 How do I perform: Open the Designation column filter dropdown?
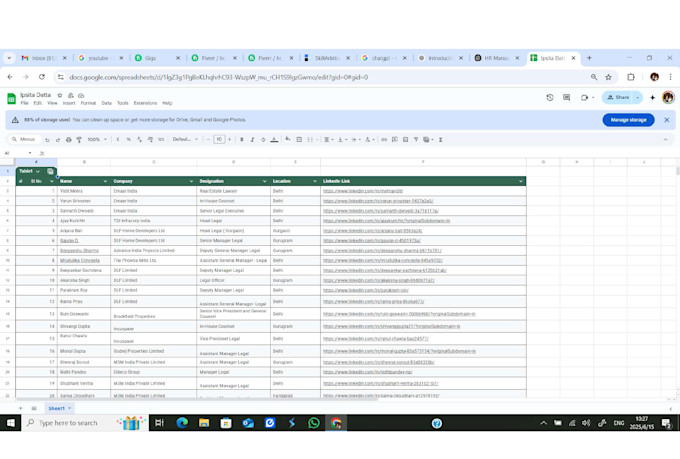click(x=265, y=181)
